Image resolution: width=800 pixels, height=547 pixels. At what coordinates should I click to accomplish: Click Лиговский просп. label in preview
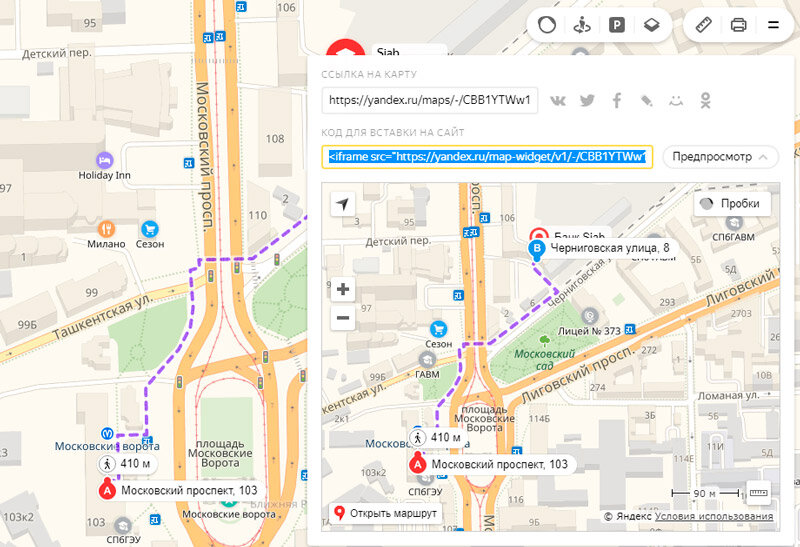coord(578,376)
